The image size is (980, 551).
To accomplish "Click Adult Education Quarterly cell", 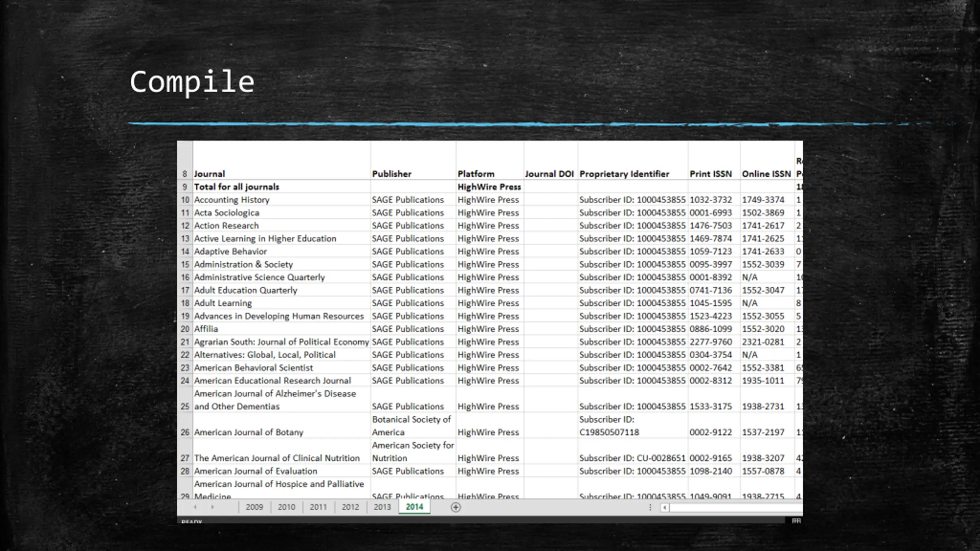I will pos(281,290).
